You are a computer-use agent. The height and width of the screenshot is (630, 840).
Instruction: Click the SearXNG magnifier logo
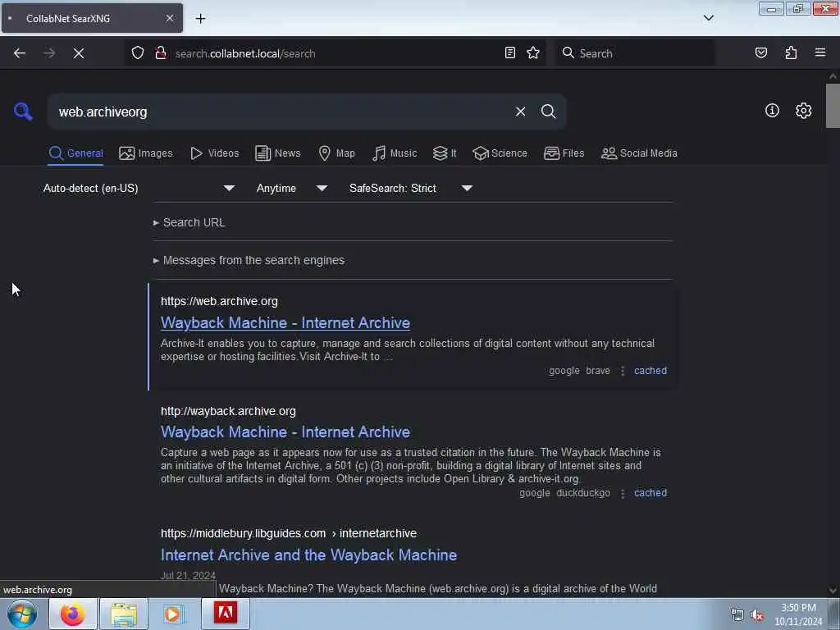click(23, 112)
